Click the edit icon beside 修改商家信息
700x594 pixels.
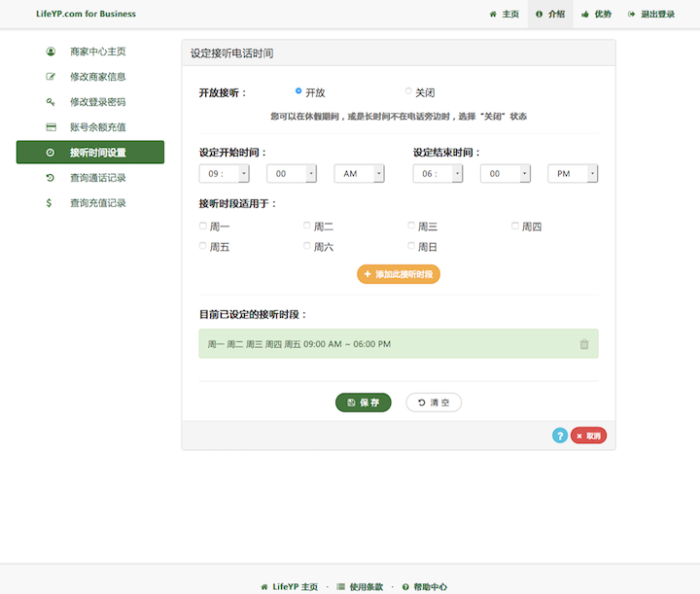coord(51,77)
